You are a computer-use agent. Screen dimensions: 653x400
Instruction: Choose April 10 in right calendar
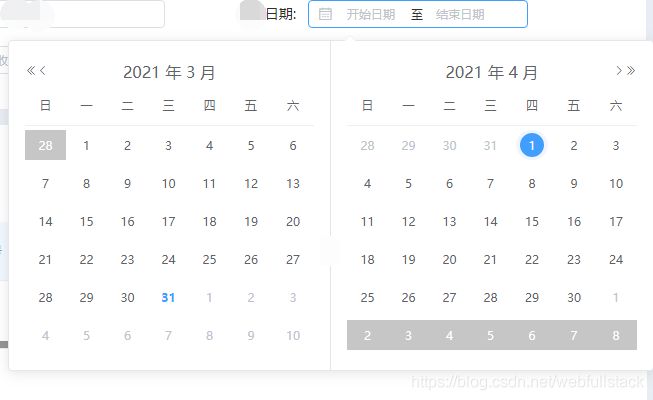click(x=616, y=183)
